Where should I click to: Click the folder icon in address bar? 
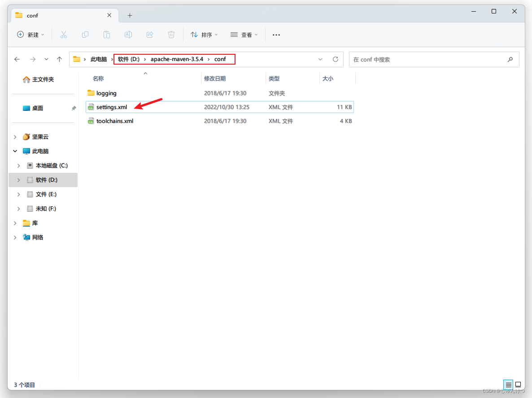point(77,59)
